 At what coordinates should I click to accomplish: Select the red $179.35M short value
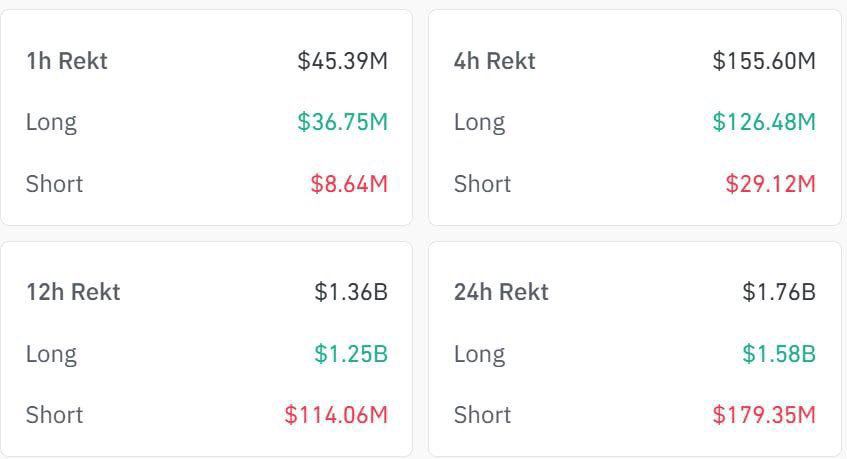pyautogui.click(x=764, y=415)
